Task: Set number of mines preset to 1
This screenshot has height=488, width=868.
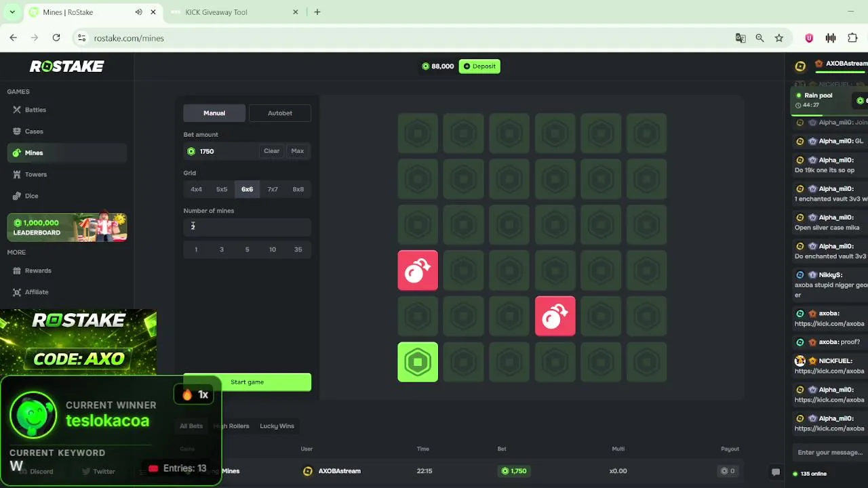Action: click(196, 249)
